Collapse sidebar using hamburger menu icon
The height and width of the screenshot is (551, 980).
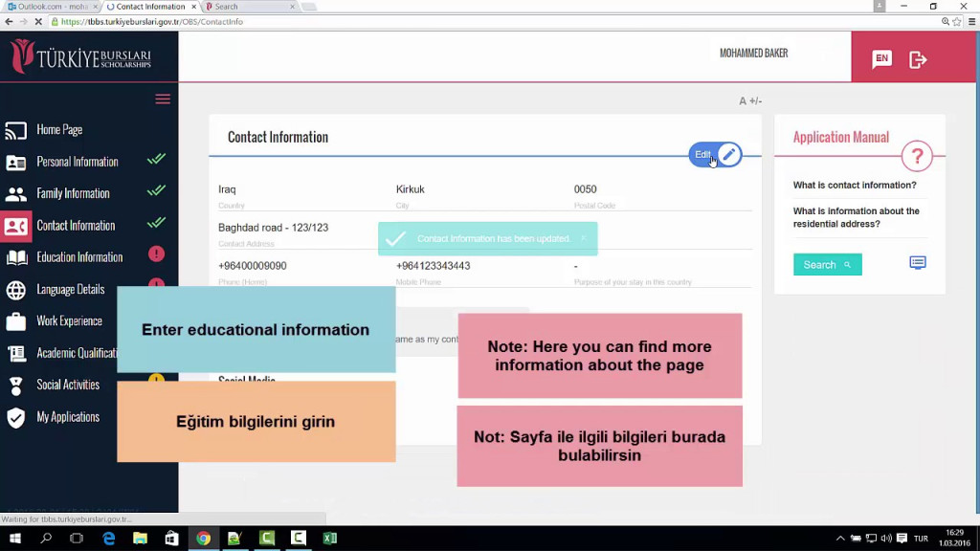click(x=163, y=99)
